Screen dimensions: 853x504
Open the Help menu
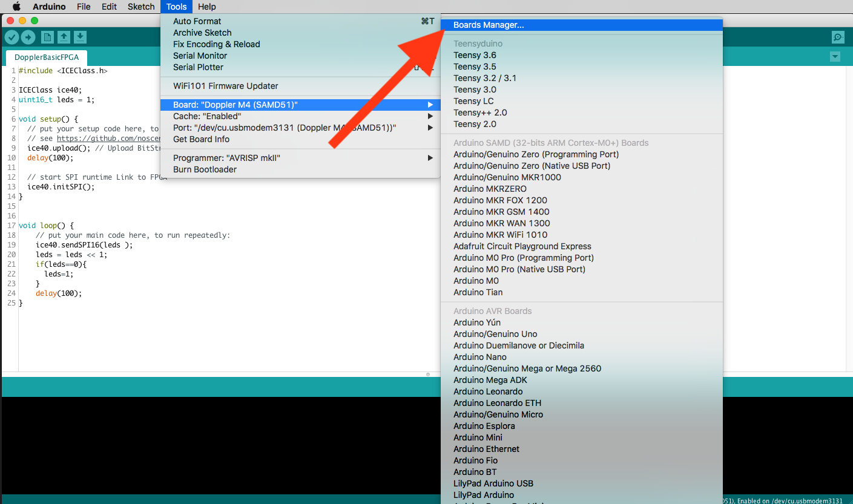[207, 7]
